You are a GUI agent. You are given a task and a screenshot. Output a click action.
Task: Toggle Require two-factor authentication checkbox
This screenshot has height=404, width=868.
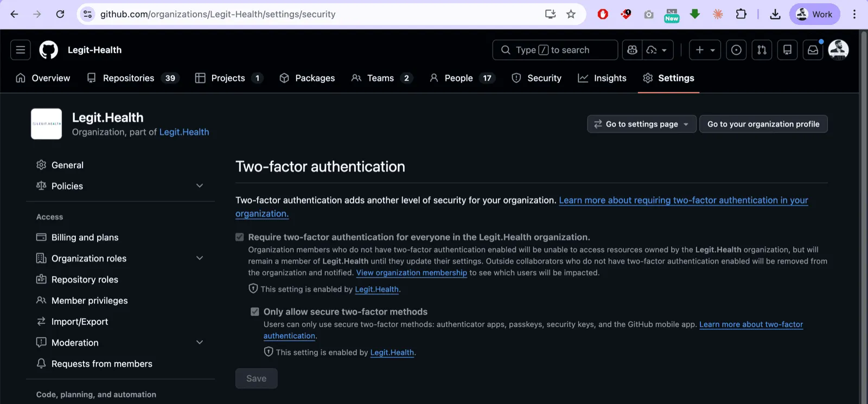(x=240, y=237)
